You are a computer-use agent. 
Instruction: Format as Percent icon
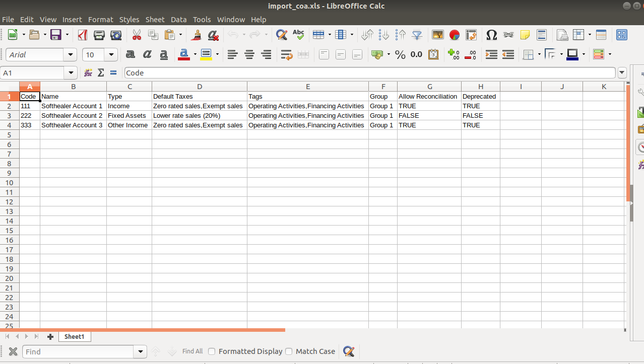tap(401, 54)
